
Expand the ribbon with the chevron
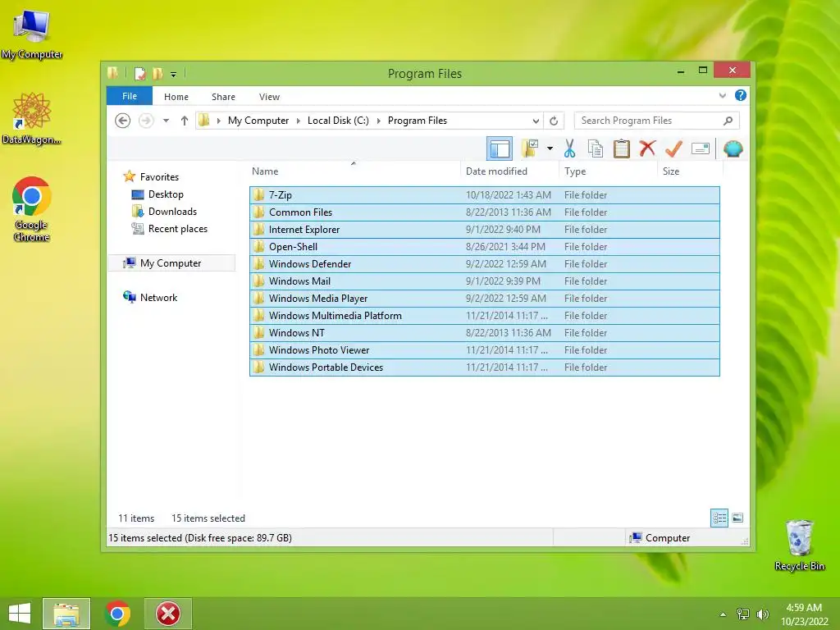click(722, 95)
